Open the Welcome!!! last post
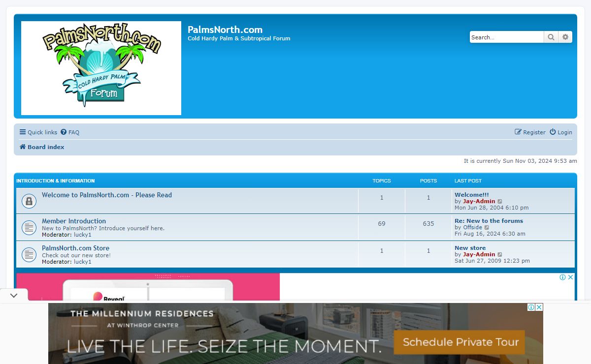 tap(472, 195)
